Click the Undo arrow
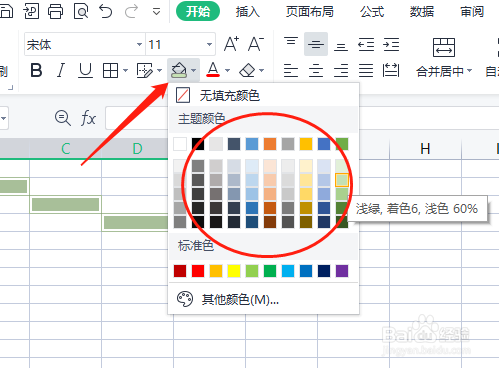The image size is (499, 368). [x=106, y=11]
